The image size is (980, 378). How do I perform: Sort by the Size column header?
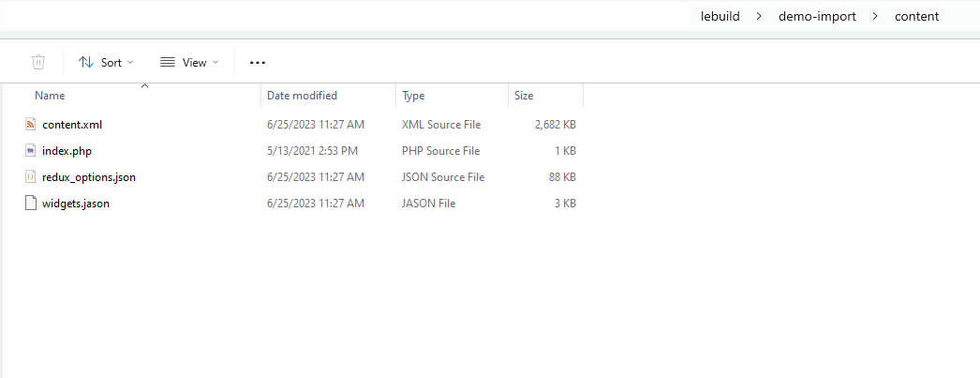coord(524,96)
